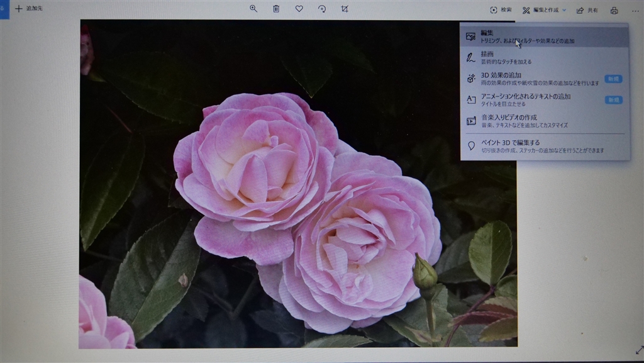644x363 pixels.
Task: Print the photo with printer icon
Action: coord(614,11)
